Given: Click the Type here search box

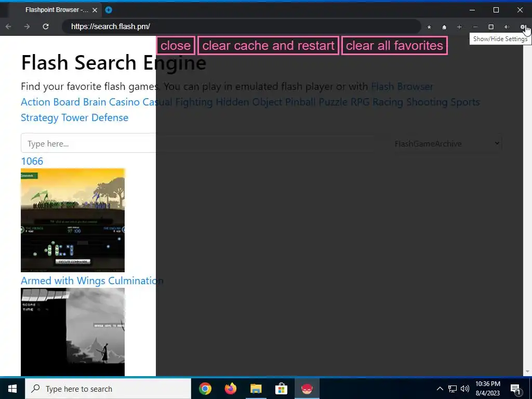Looking at the screenshot, I should pyautogui.click(x=198, y=143).
